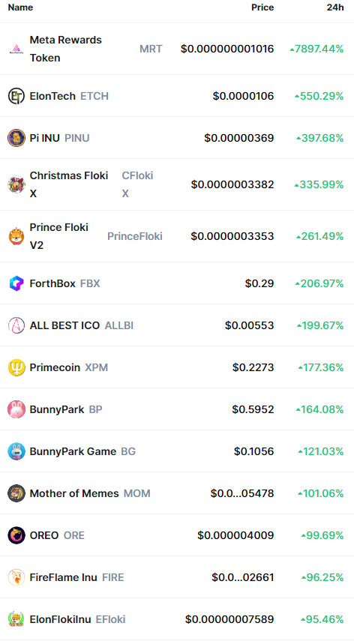
Task: Click the FireFlame Inu fox icon
Action: pos(16,577)
